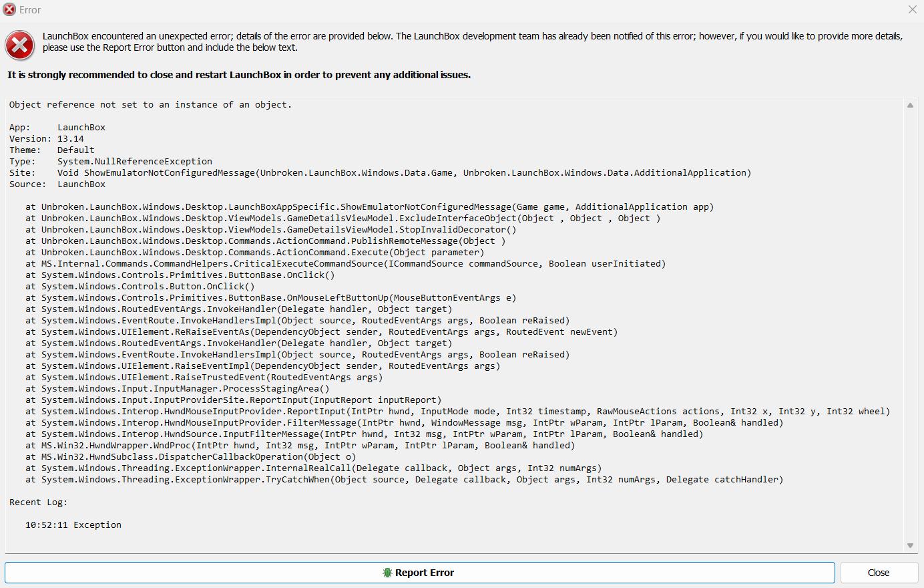
Task: Click the GameDetailsViewModel.StopInvalidDecorator stack line
Action: tap(271, 230)
